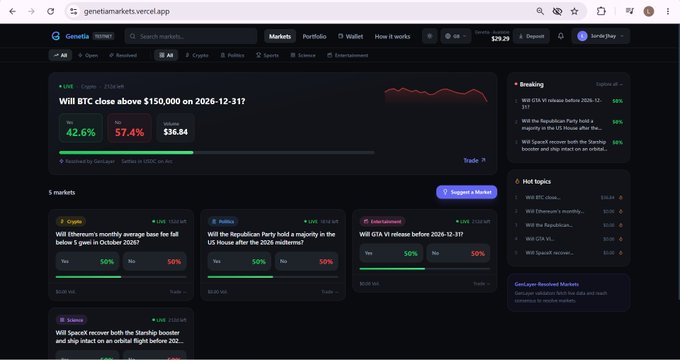Viewport: 680px width, 360px height.
Task: Click the browser address bar URL
Action: tap(127, 11)
